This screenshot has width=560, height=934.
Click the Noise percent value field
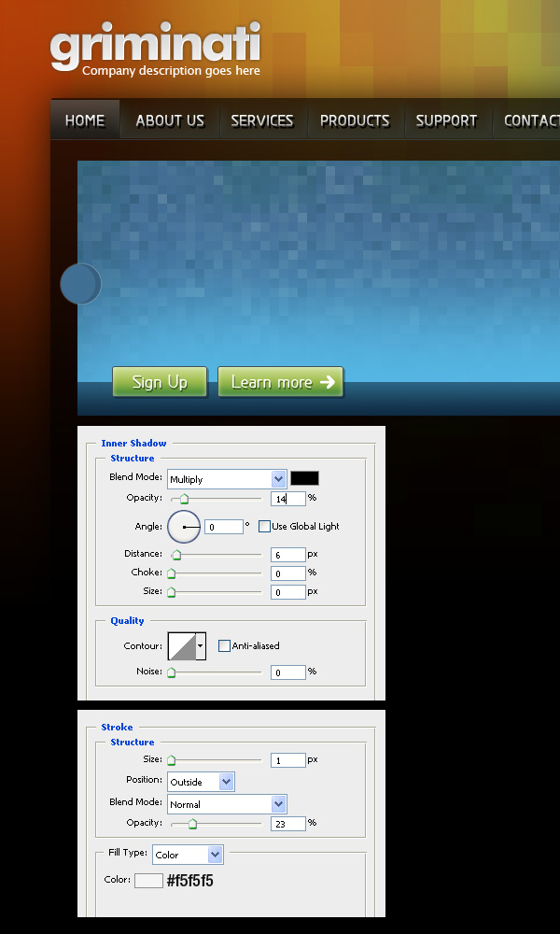[x=288, y=672]
